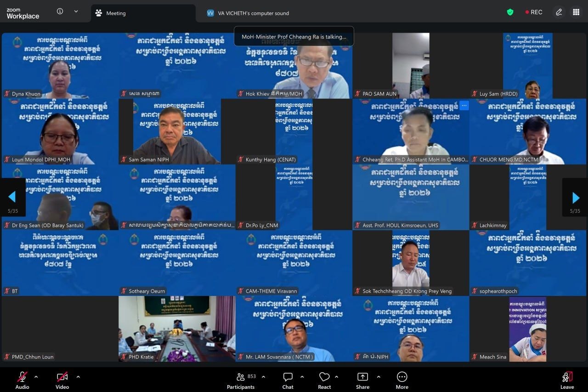
Task: Click the green encryption shield icon
Action: pos(510,12)
